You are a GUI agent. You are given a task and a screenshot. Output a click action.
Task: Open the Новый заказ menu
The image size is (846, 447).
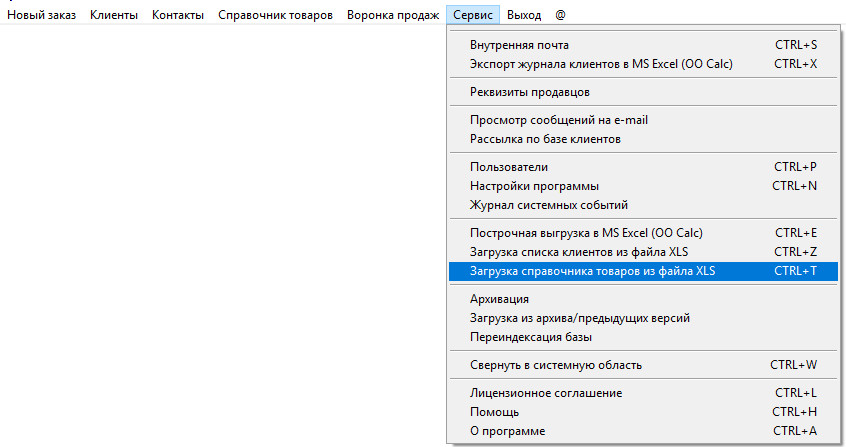(41, 16)
